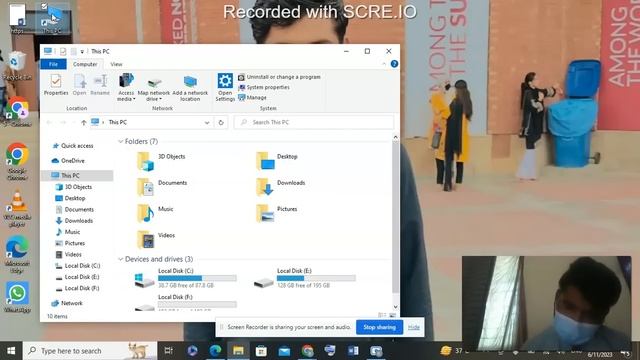Select This PC in navigation pane

pos(77,176)
